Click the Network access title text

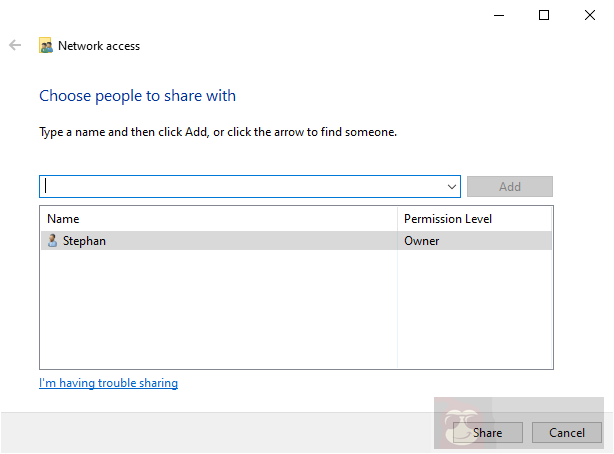pos(99,46)
